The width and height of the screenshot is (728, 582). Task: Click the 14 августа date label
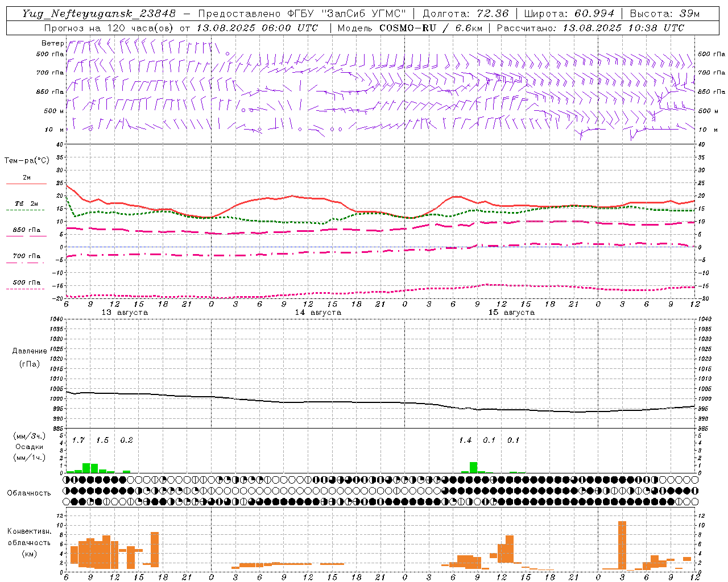318,313
